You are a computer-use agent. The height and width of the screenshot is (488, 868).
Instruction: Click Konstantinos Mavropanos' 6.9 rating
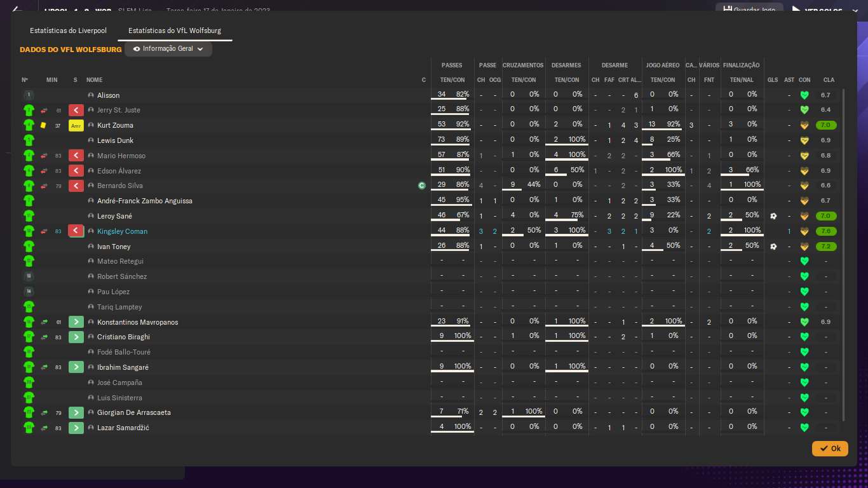point(826,322)
